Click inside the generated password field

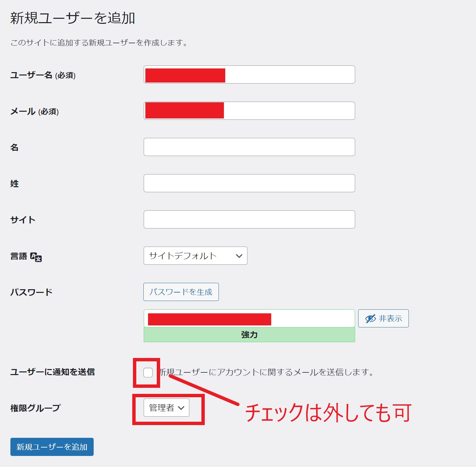[x=312, y=318]
